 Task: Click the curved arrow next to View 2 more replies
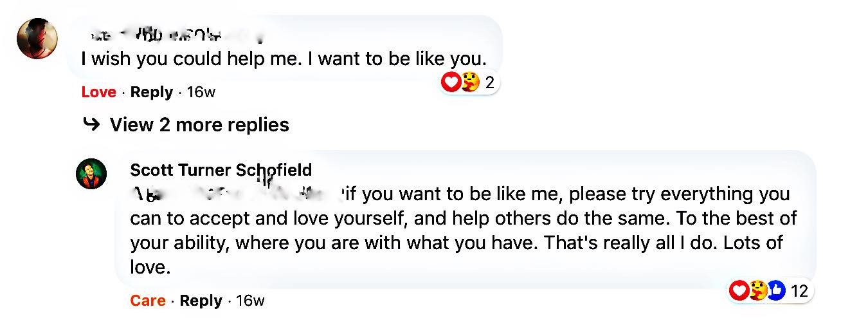click(x=92, y=124)
